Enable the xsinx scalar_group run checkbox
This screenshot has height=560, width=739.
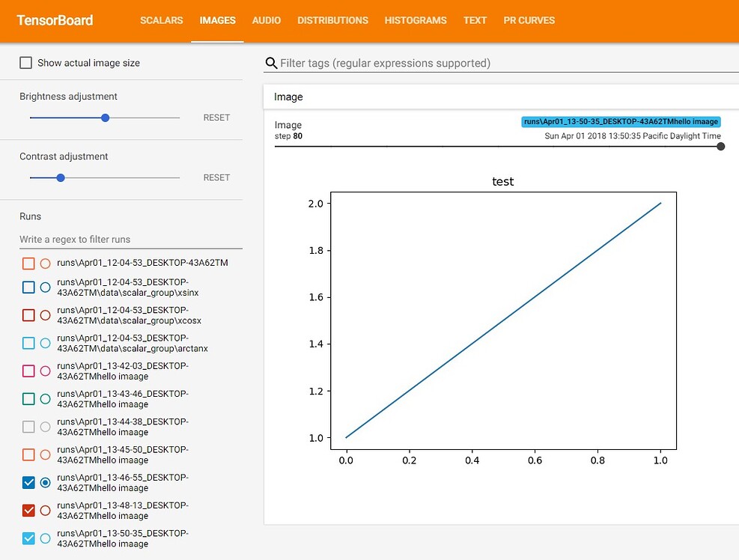coord(28,287)
